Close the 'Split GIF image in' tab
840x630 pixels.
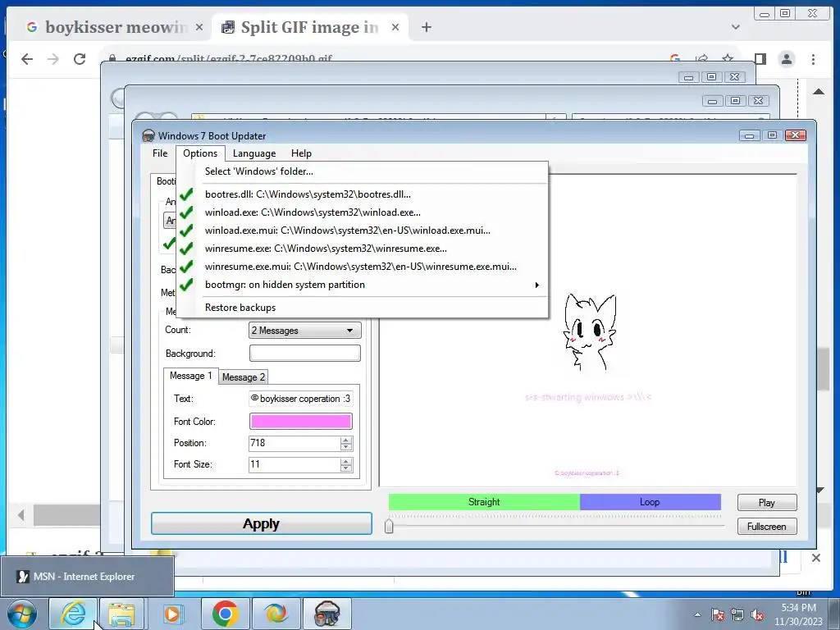click(x=395, y=27)
